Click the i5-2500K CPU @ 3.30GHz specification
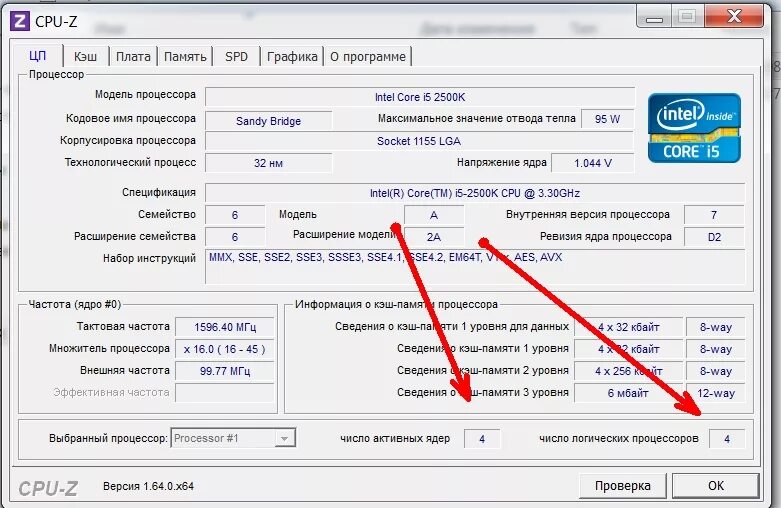The image size is (781, 508). coord(475,193)
